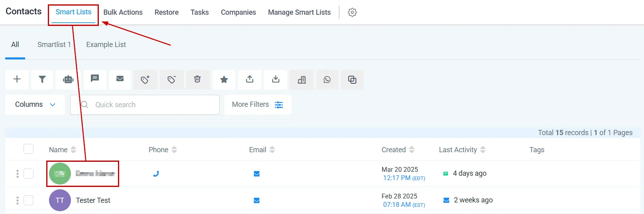
Task: Check the Tester Test row checkbox
Action: [28, 200]
